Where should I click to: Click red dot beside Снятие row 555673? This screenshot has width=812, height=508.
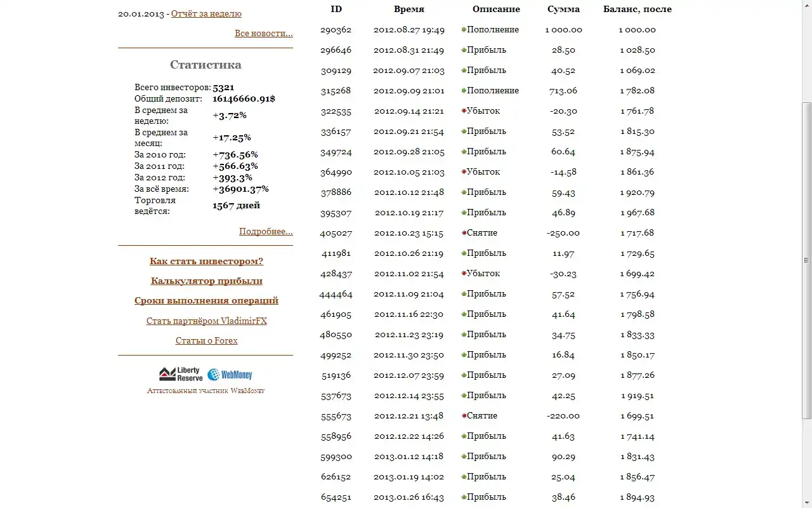point(464,416)
